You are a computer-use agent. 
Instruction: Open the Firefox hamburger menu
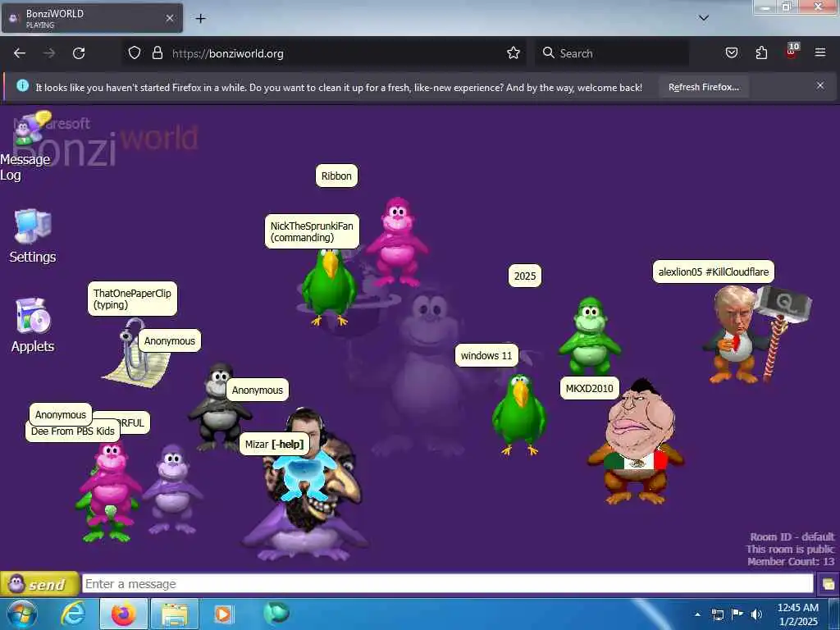(x=819, y=53)
